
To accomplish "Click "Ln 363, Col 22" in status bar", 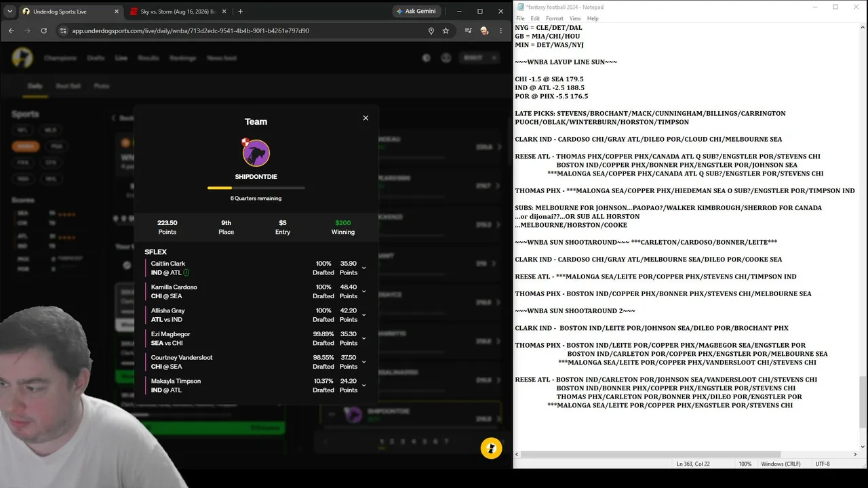I will [x=693, y=464].
